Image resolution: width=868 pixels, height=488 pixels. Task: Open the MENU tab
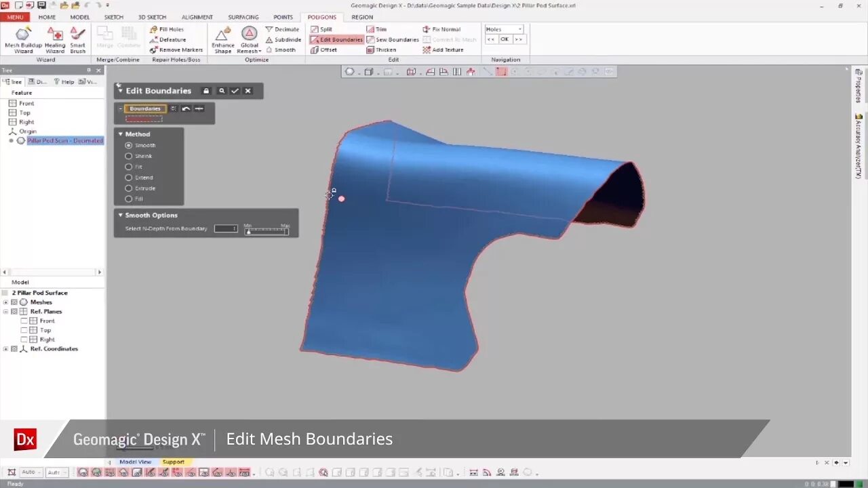point(15,17)
